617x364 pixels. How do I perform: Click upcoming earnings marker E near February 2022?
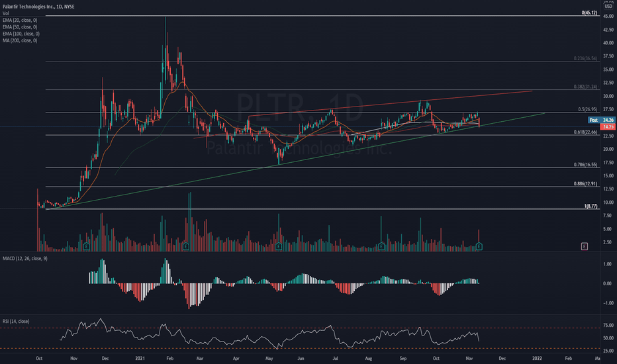[585, 246]
